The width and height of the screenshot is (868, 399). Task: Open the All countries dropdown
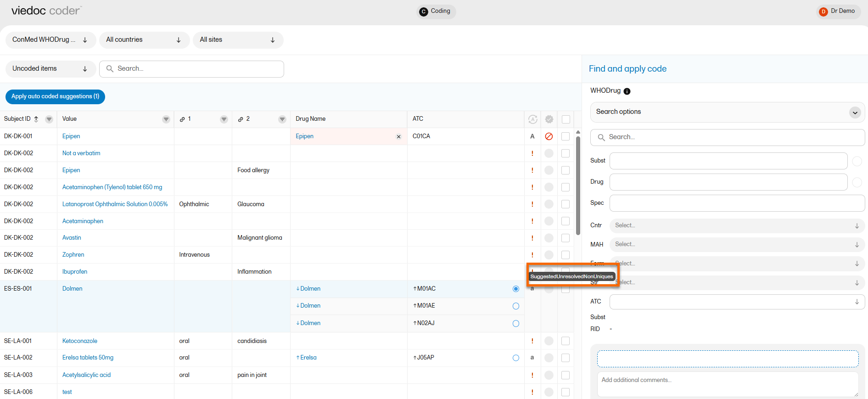[x=144, y=40]
